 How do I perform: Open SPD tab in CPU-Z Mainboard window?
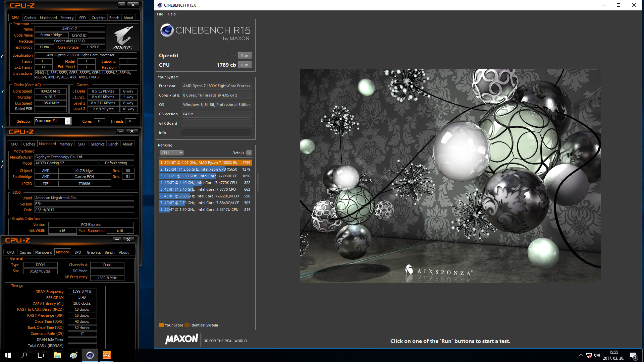coord(81,144)
